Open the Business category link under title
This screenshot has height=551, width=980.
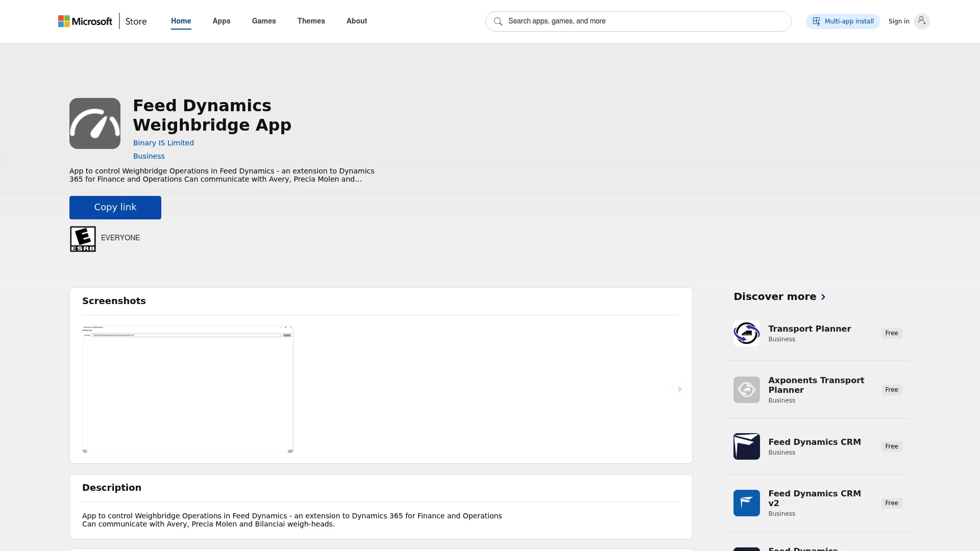click(x=149, y=156)
